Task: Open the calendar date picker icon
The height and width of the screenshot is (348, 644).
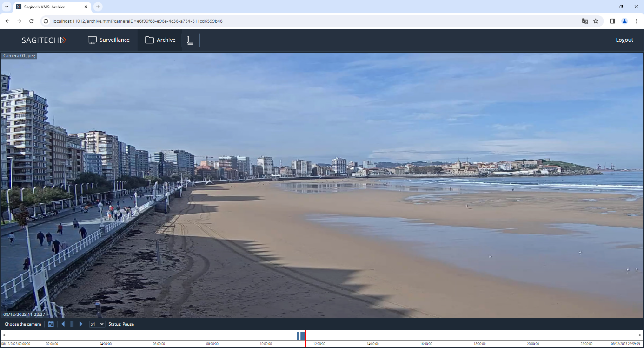Action: [x=51, y=324]
